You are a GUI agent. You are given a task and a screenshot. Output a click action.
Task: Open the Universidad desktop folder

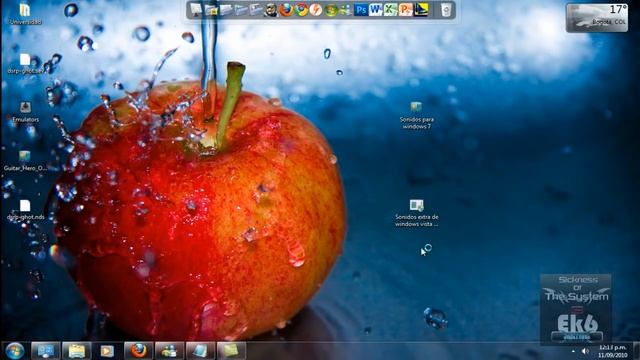point(25,13)
